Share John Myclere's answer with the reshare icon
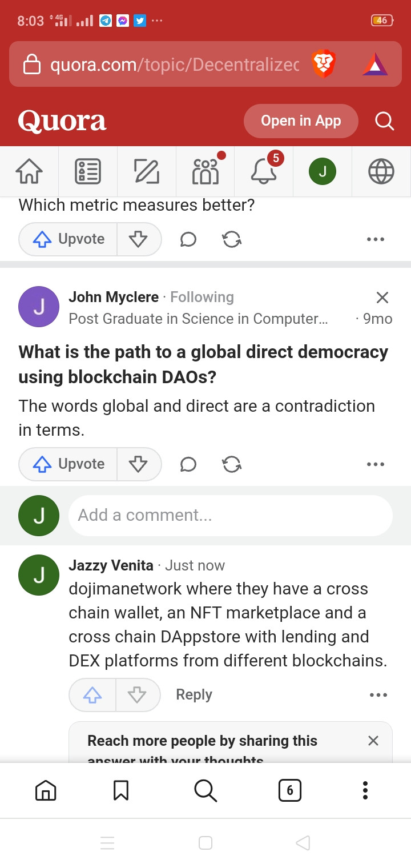Viewport: 411px width, 868px height. [232, 464]
